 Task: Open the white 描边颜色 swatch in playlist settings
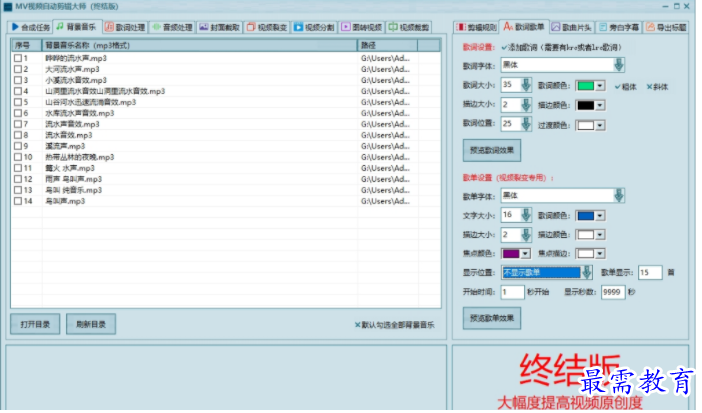click(590, 235)
